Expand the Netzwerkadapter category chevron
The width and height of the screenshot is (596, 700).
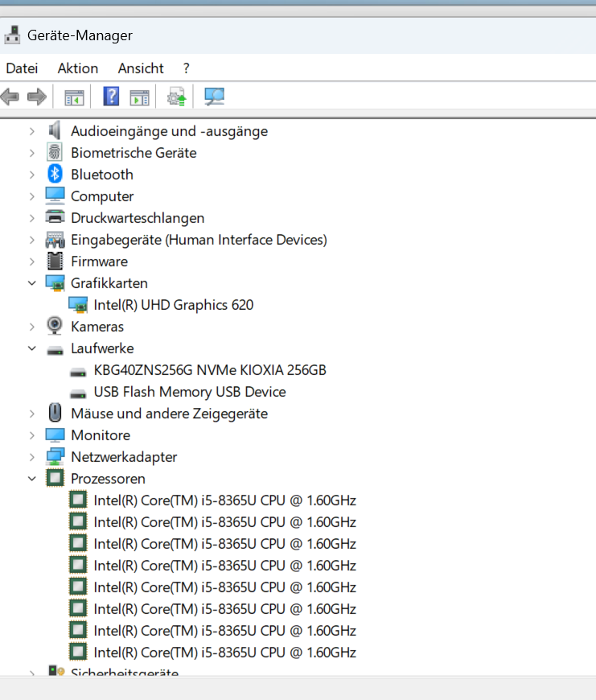tap(31, 457)
